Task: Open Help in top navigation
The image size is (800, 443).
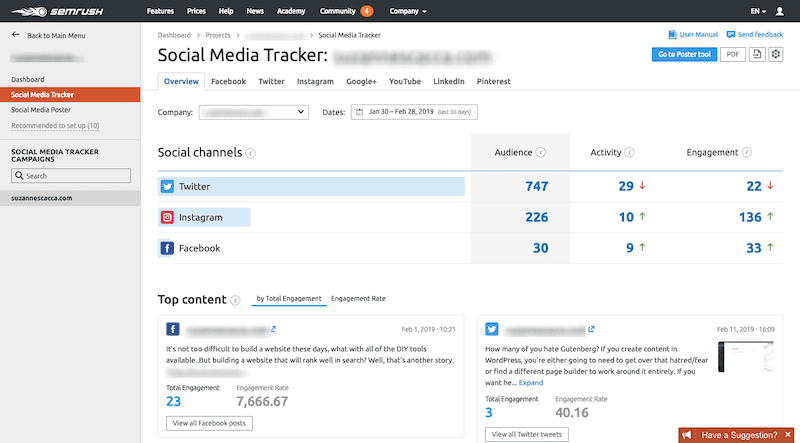Action: [226, 11]
